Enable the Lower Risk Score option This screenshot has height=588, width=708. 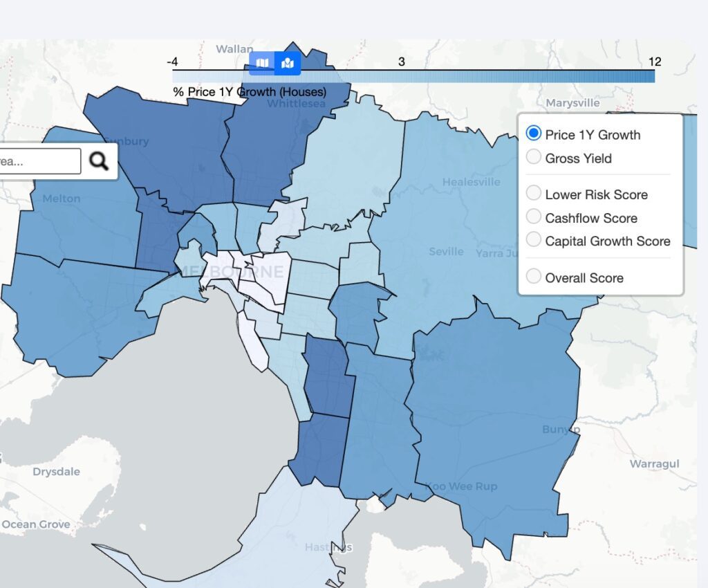[533, 194]
